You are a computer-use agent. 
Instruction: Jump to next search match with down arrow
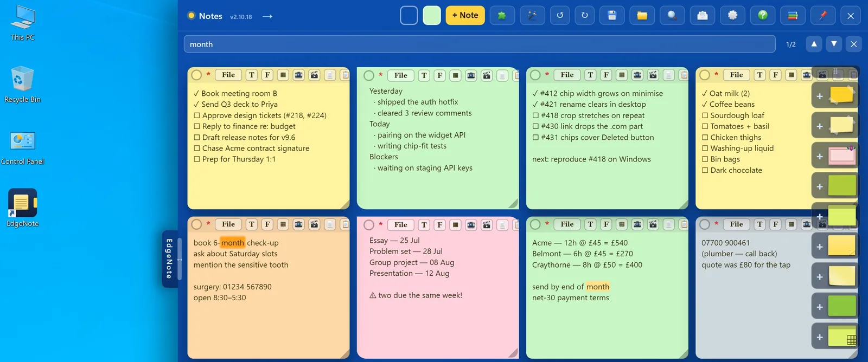(x=834, y=44)
